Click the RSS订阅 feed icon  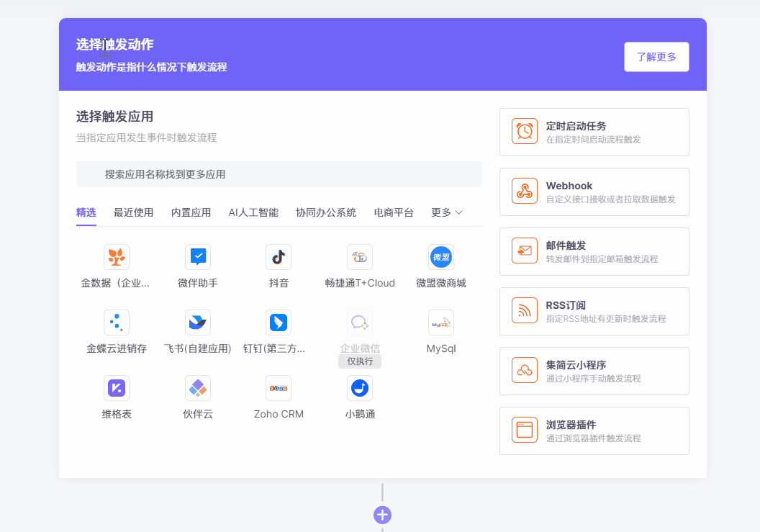point(525,310)
